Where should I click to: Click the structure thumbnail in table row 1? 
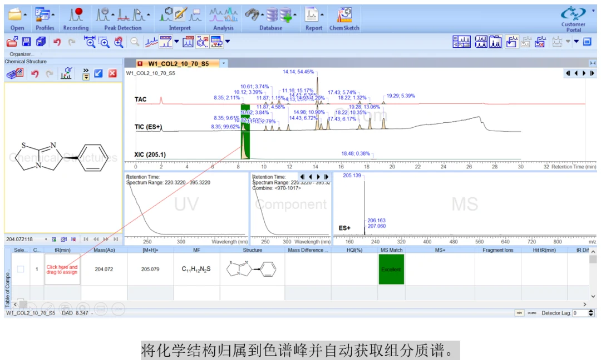(252, 269)
